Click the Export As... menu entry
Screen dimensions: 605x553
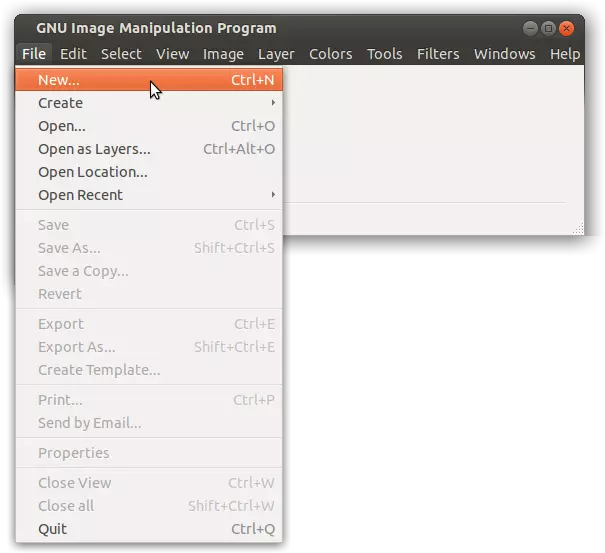[149, 347]
